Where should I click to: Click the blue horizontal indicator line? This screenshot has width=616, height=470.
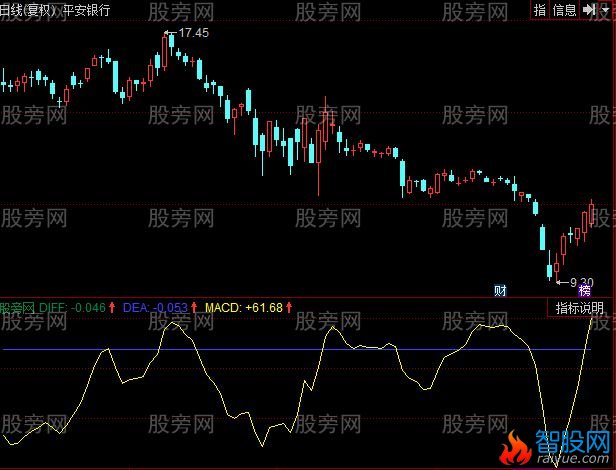[x=297, y=349]
